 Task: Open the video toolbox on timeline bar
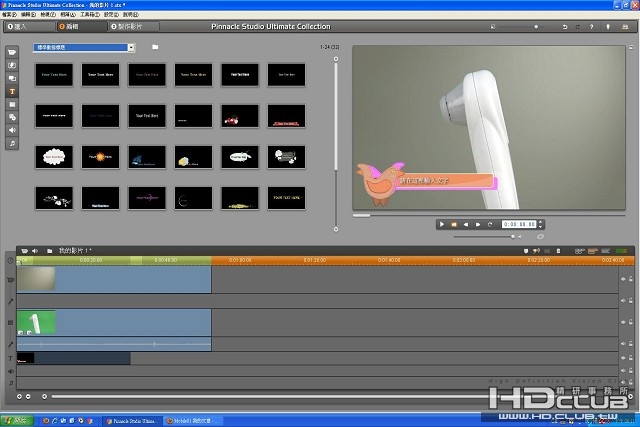point(24,251)
